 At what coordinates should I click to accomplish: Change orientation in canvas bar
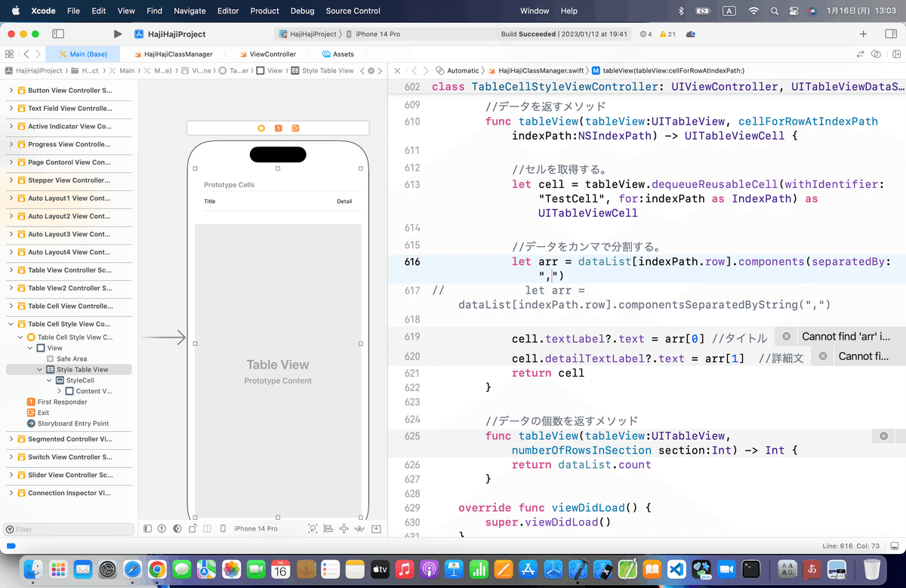[x=193, y=528]
